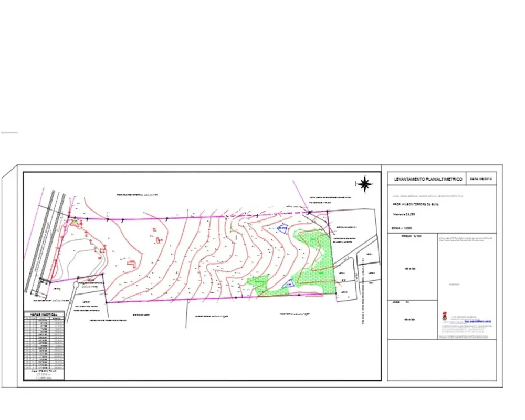The height and width of the screenshot is (420, 525).
Task: Select the Matrícula line in title block
Action: coord(404,214)
